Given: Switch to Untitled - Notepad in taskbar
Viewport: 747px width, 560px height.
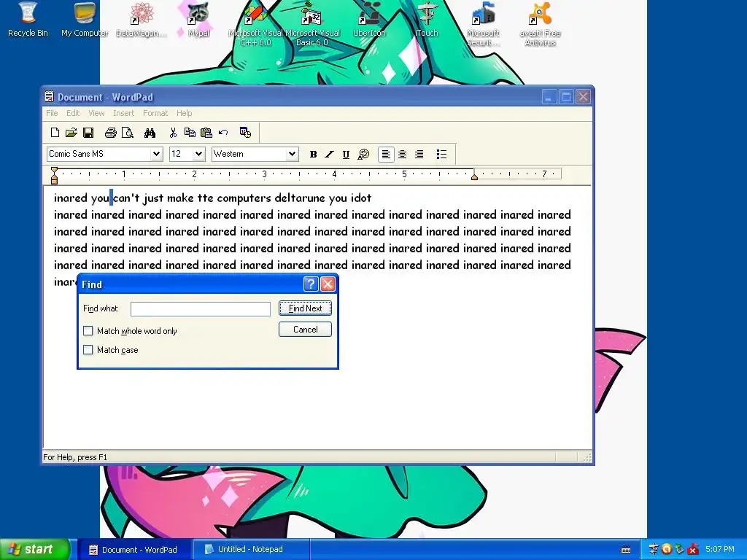Looking at the screenshot, I should pyautogui.click(x=251, y=550).
